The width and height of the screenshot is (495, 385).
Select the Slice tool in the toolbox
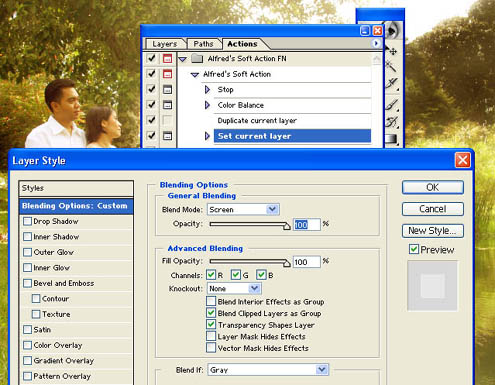(x=392, y=83)
